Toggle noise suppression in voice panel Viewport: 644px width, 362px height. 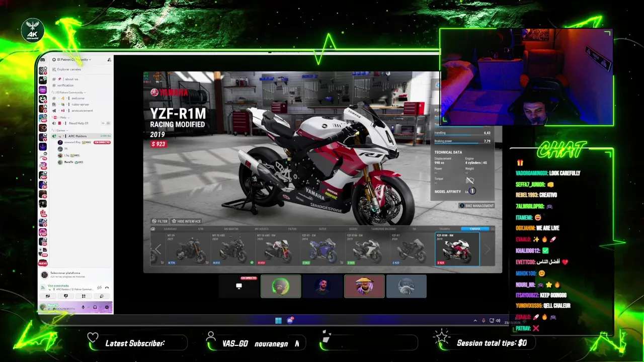(100, 288)
